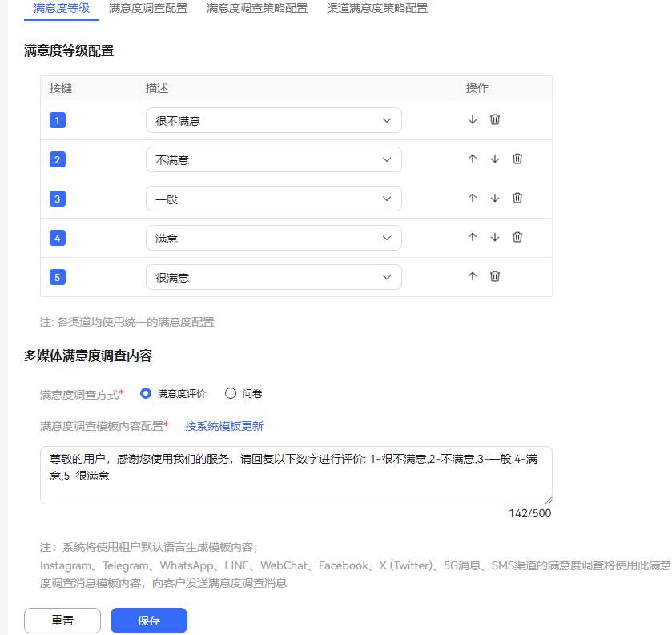Delete row 4 满意 level
672x635 pixels.
pos(517,237)
